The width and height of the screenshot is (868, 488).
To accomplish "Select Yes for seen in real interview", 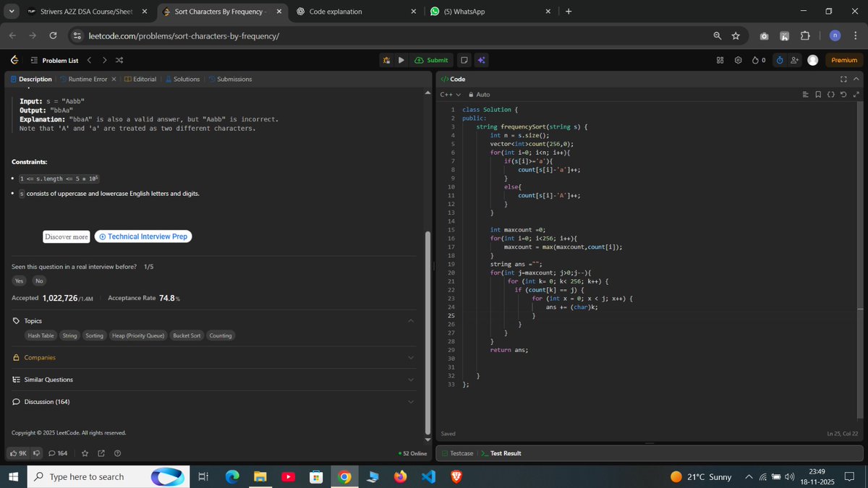I will (x=19, y=281).
